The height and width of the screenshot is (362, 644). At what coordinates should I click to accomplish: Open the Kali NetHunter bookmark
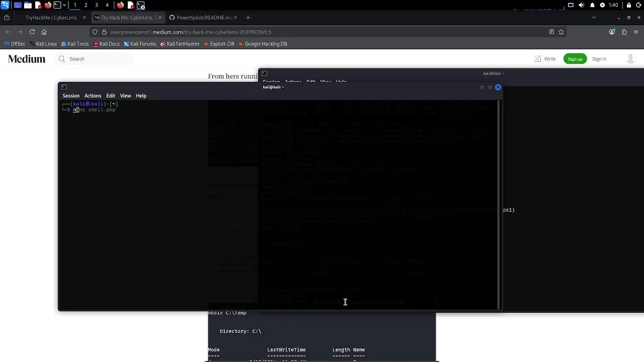tap(180, 44)
